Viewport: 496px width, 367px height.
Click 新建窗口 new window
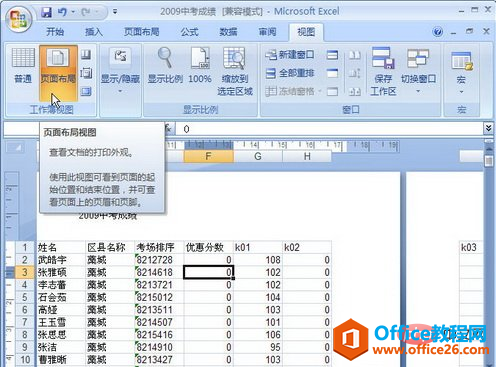pyautogui.click(x=290, y=55)
